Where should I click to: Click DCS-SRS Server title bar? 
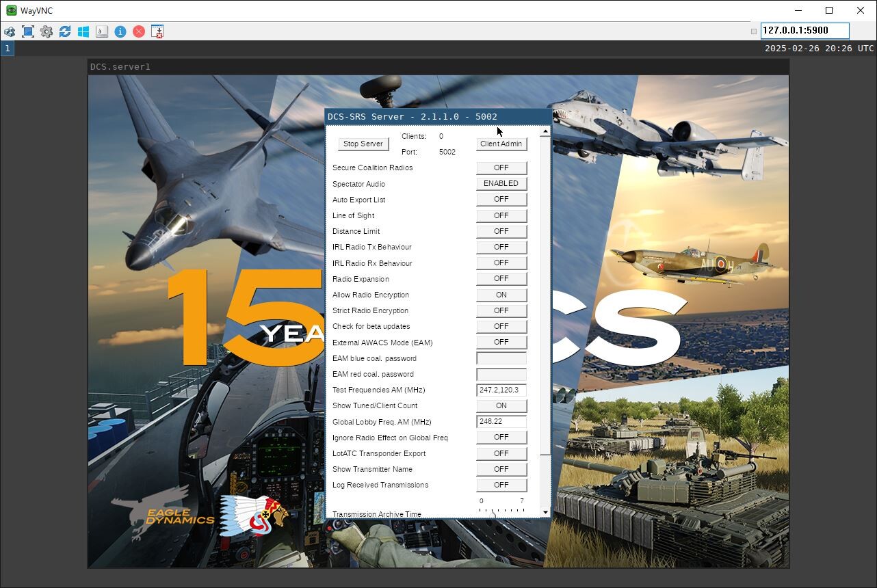pos(438,117)
